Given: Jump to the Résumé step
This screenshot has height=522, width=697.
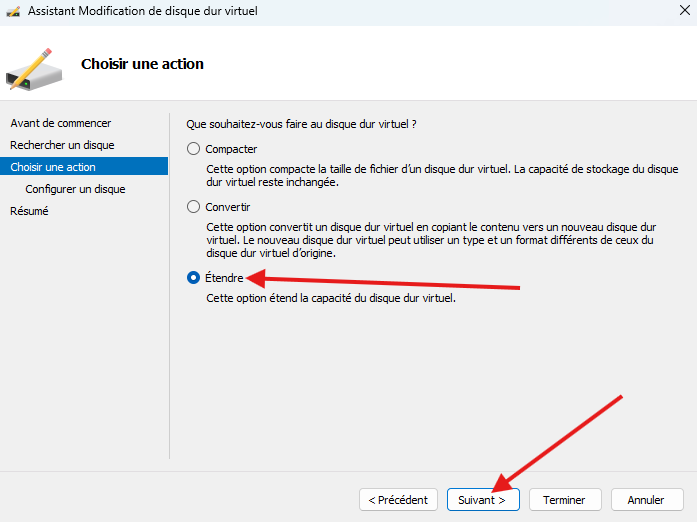Looking at the screenshot, I should (x=29, y=211).
